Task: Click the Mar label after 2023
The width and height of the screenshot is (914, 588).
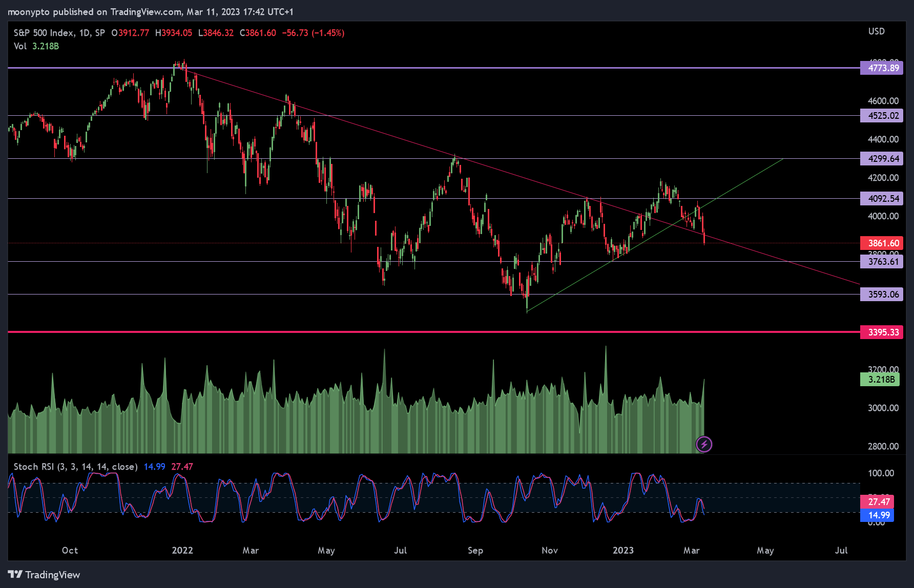Action: point(691,551)
